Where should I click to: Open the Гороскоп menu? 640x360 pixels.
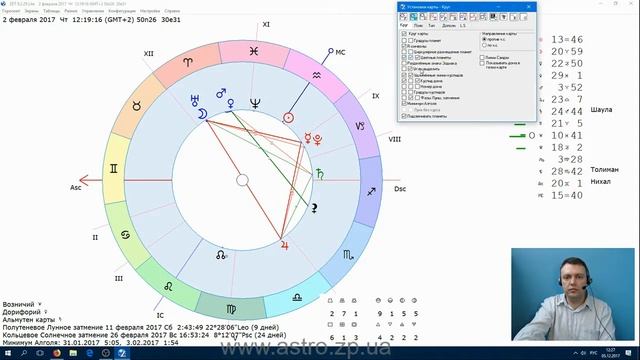[x=11, y=11]
